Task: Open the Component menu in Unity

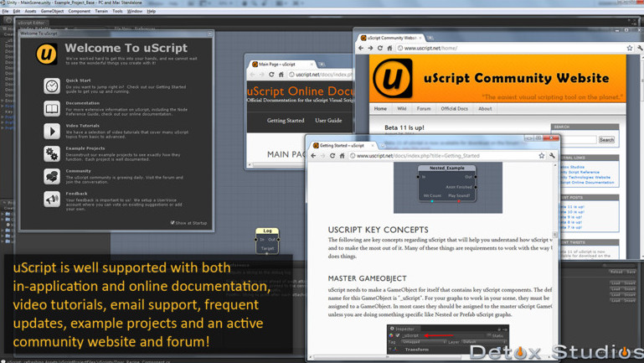Action: tap(80, 11)
